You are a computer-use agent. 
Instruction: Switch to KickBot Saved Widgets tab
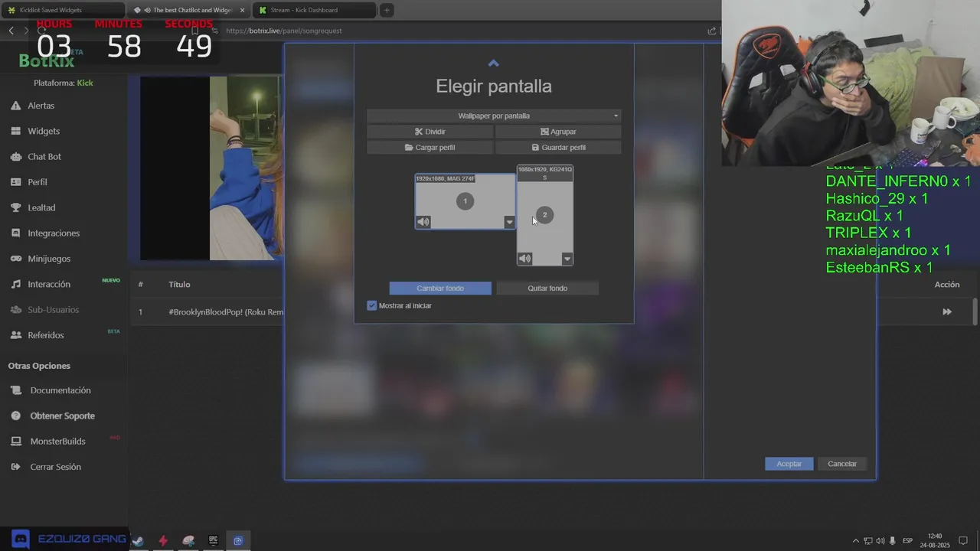[x=62, y=10]
